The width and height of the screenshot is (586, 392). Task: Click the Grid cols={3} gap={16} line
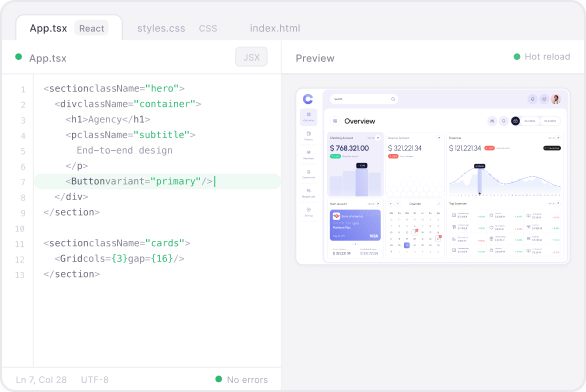pos(119,259)
